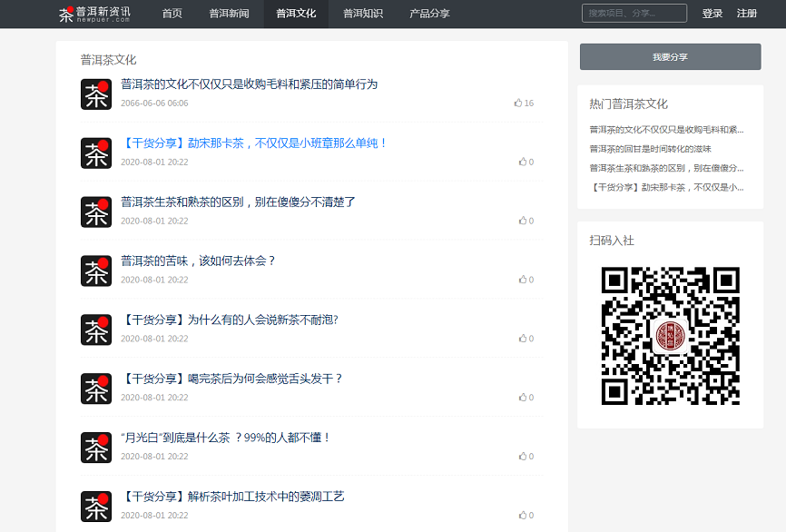Click tea icon beside 月光白 article
Image resolution: width=786 pixels, height=532 pixels.
(x=96, y=447)
